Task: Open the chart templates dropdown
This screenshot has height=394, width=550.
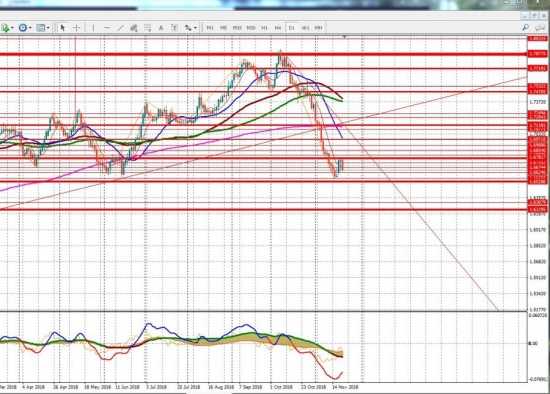Action: point(48,28)
